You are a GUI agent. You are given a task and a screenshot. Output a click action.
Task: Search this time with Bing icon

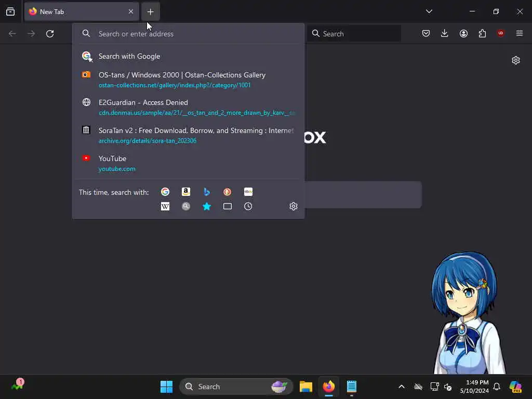pos(207,192)
